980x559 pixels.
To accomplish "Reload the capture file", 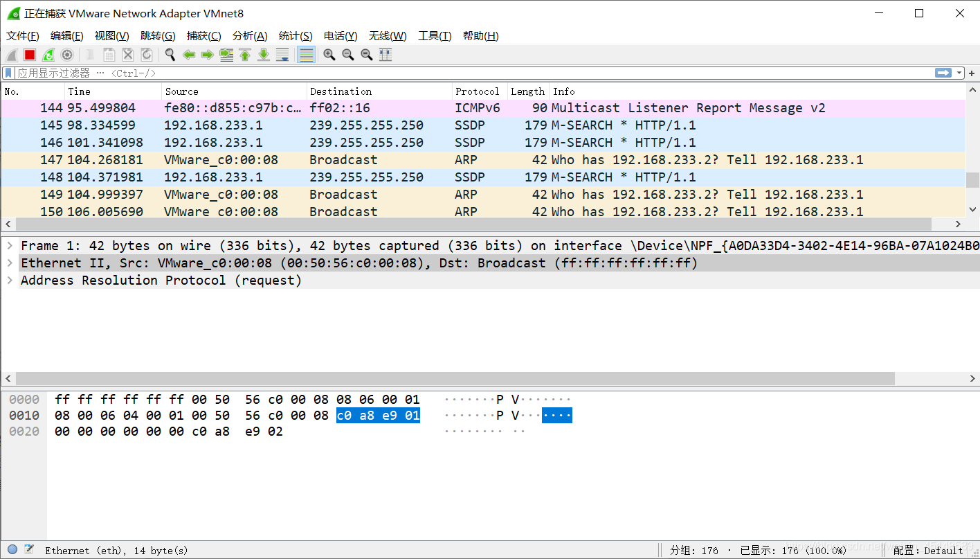I will 147,55.
